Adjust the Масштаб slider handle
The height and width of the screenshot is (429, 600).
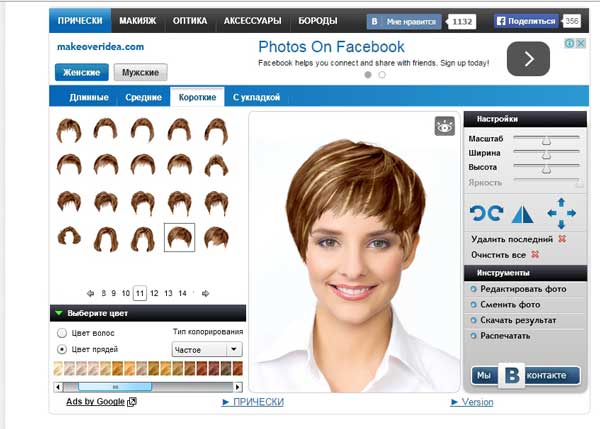coord(546,139)
